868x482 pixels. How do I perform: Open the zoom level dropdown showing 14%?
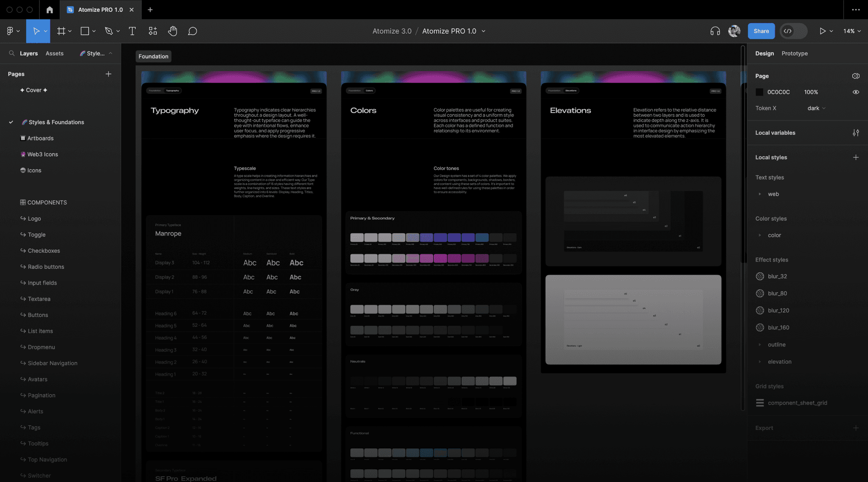(x=851, y=30)
